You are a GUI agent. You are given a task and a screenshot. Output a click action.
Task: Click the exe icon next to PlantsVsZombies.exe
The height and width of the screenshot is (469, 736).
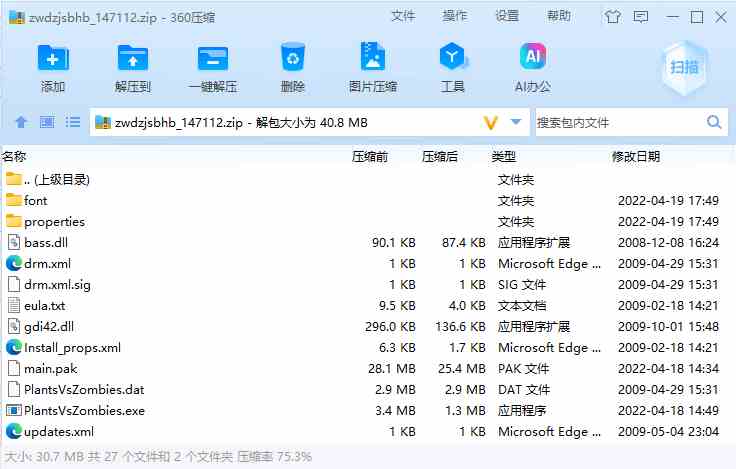[14, 411]
